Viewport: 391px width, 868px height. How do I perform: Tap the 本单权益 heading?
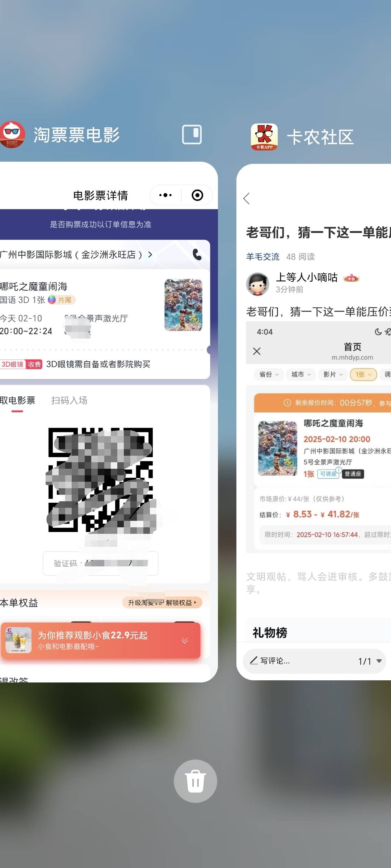tap(19, 603)
